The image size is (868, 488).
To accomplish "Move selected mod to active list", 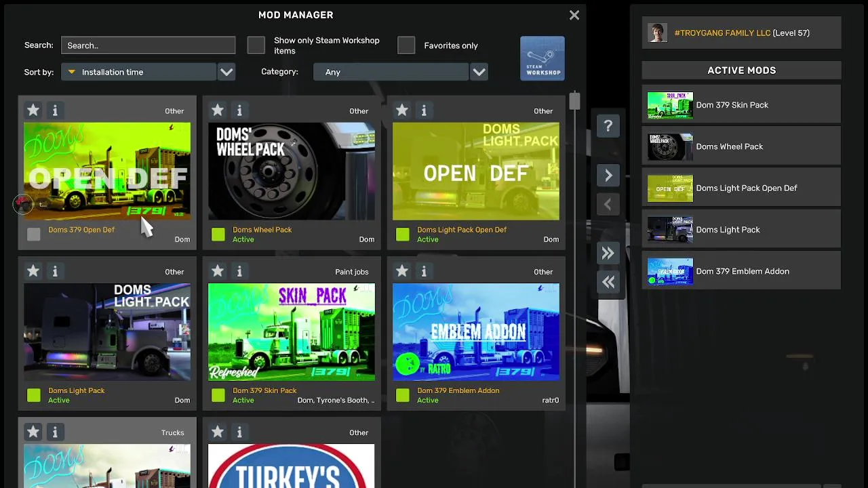I will pyautogui.click(x=608, y=176).
